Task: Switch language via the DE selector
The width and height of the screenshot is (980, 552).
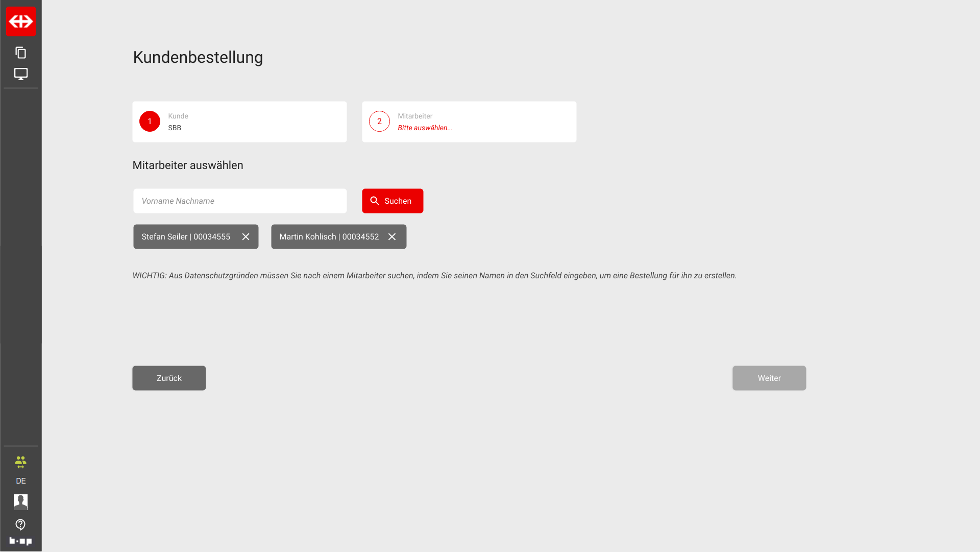Action: (x=20, y=481)
